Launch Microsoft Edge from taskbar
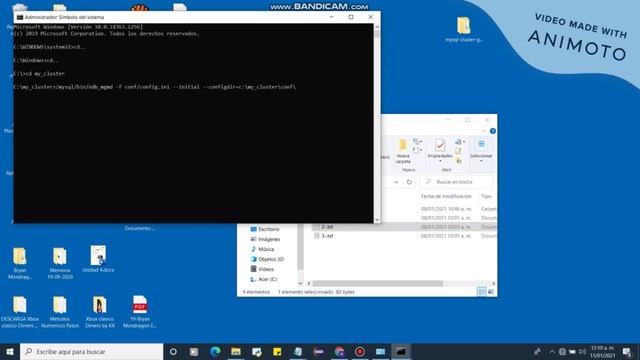The height and width of the screenshot is (360, 640). click(215, 351)
